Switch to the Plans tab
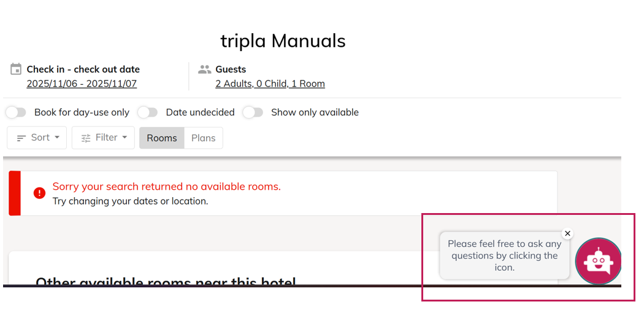 pyautogui.click(x=204, y=138)
